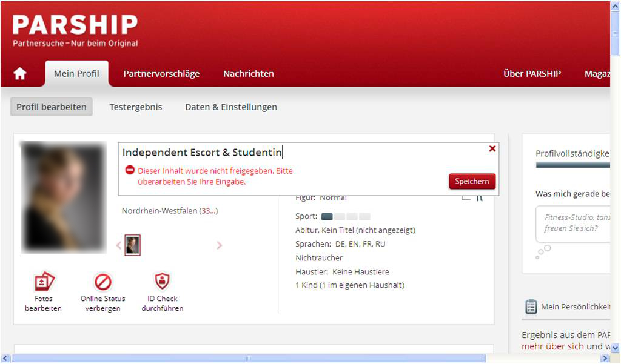621x364 pixels.
Task: Click the Magazin menu item at the right edge
Action: 597,74
